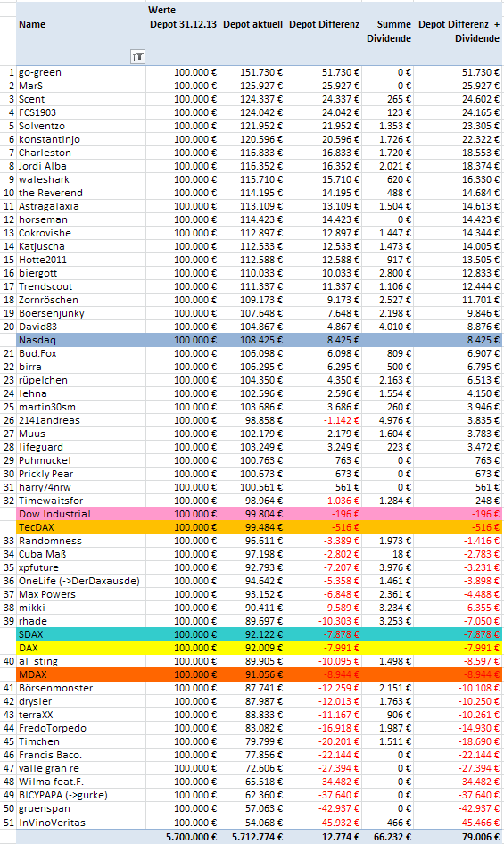Viewport: 504px width, 844px height.
Task: Click the name cell konstantinjo
Action: 50,139
